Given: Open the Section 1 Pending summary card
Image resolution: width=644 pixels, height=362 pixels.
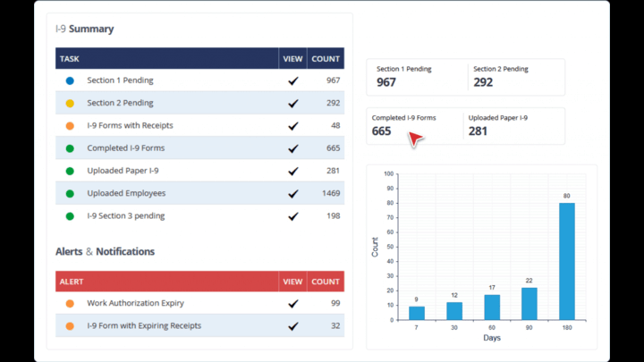Looking at the screenshot, I should pyautogui.click(x=417, y=77).
